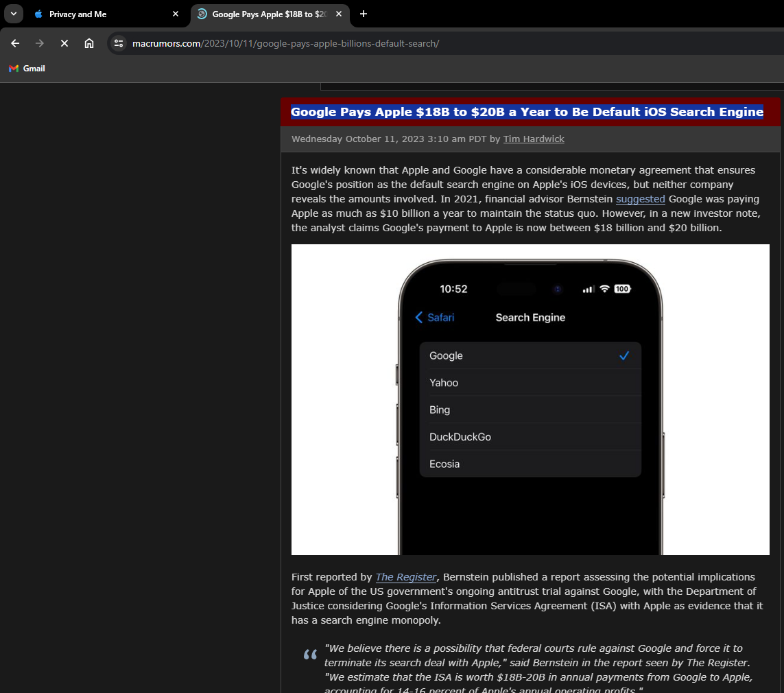
Task: Open the browser home page
Action: point(89,43)
